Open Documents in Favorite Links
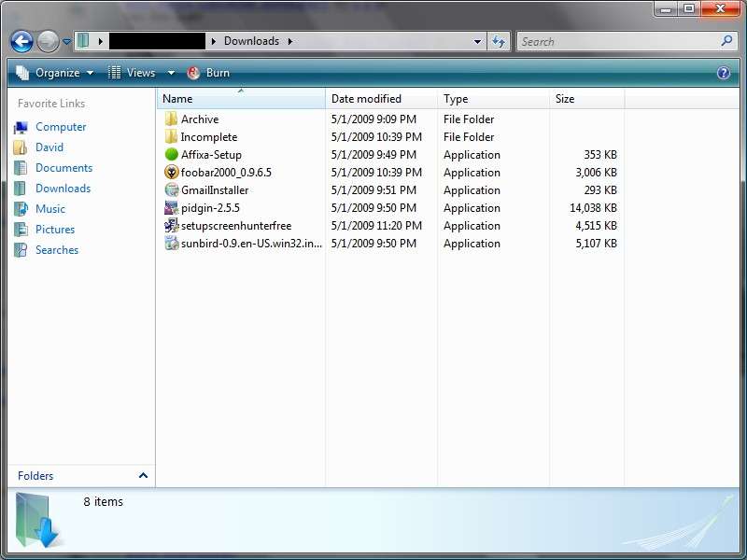The image size is (747, 560). (x=63, y=168)
